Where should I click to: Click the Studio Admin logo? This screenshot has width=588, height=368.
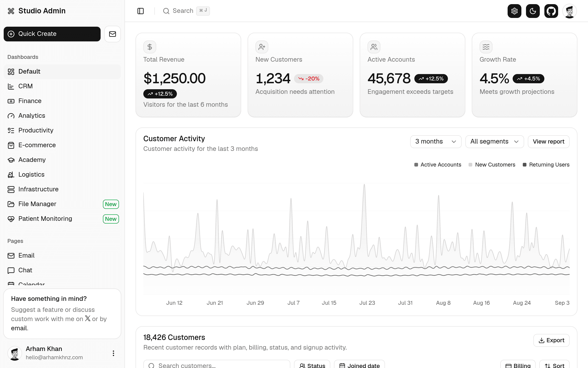[37, 11]
